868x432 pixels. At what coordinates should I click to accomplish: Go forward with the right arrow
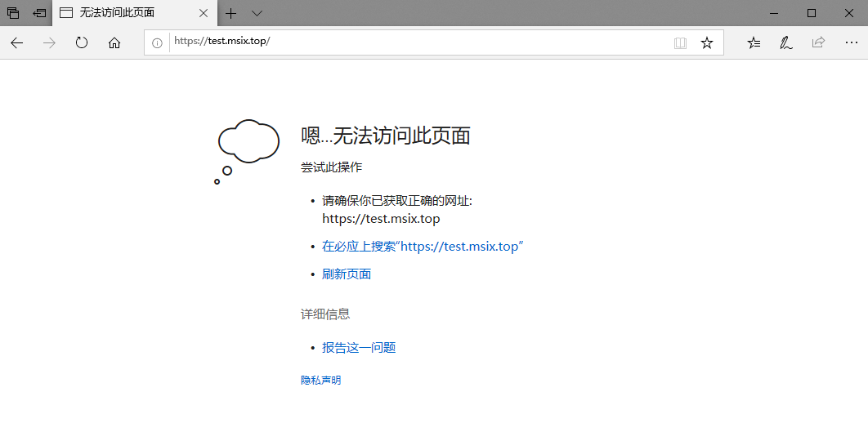point(49,42)
